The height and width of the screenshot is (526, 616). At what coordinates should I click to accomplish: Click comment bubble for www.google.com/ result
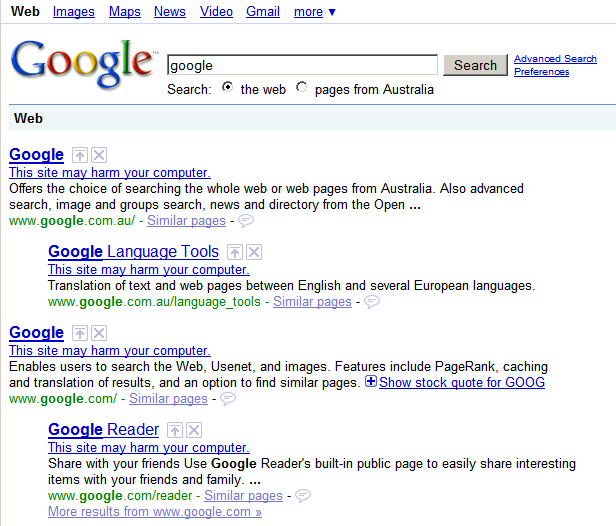pyautogui.click(x=228, y=399)
